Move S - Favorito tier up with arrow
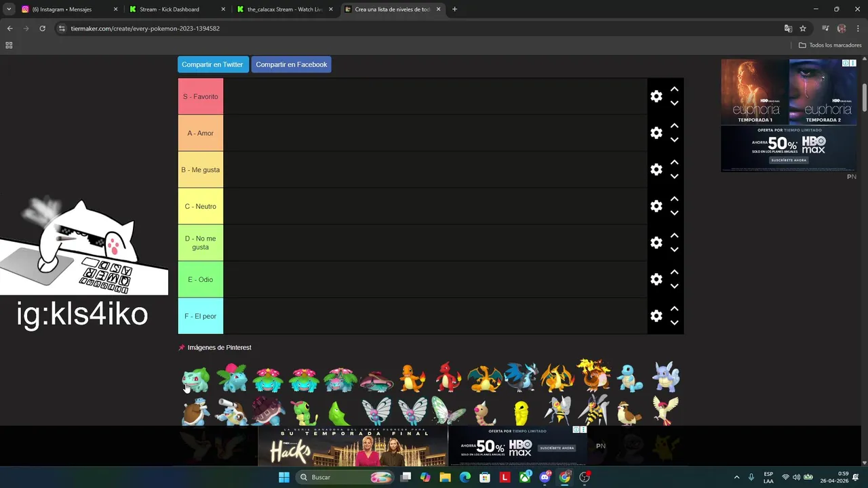This screenshot has height=488, width=868. (674, 89)
